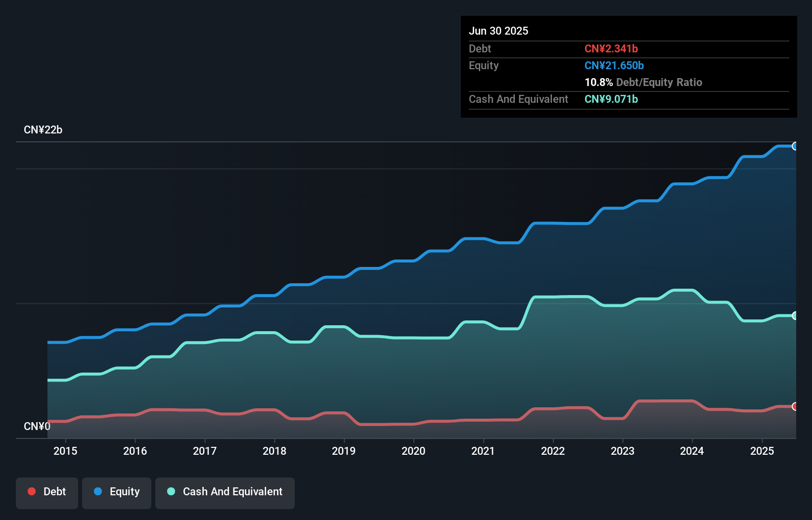Click the teal Cash endpoint marker
This screenshot has height=520, width=812.
tap(795, 316)
